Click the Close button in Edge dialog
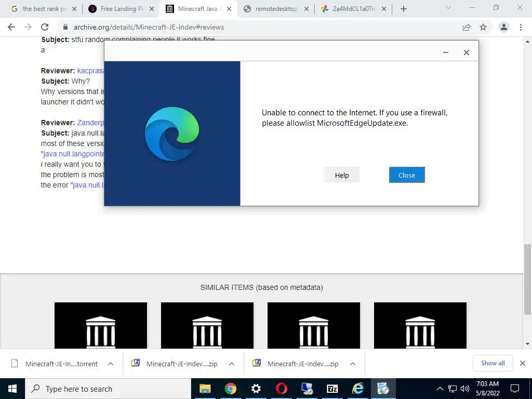Image resolution: width=532 pixels, height=399 pixels. pos(407,175)
